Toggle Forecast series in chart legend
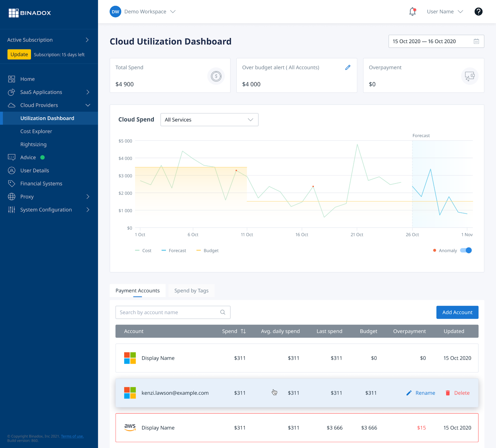The width and height of the screenshot is (496, 448). point(174,250)
